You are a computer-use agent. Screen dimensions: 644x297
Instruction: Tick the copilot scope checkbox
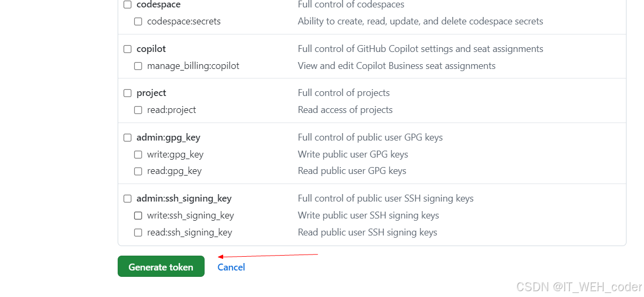point(127,49)
